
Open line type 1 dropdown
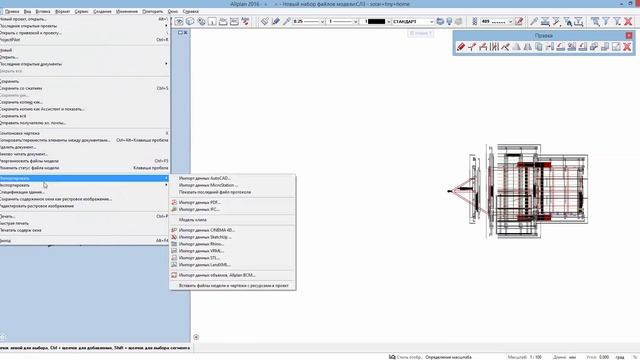click(x=356, y=22)
